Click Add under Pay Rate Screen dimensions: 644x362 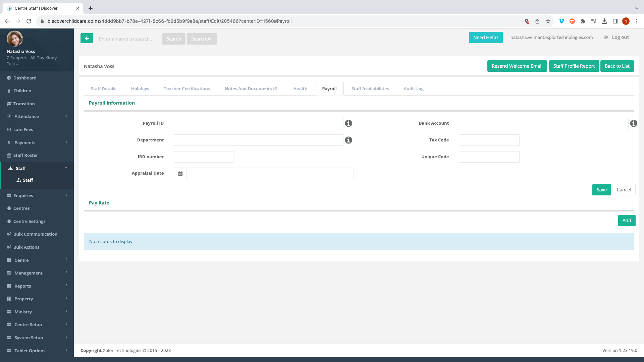coord(627,221)
